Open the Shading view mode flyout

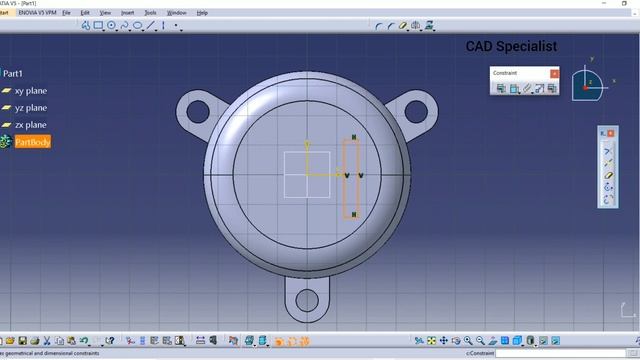pos(530,340)
